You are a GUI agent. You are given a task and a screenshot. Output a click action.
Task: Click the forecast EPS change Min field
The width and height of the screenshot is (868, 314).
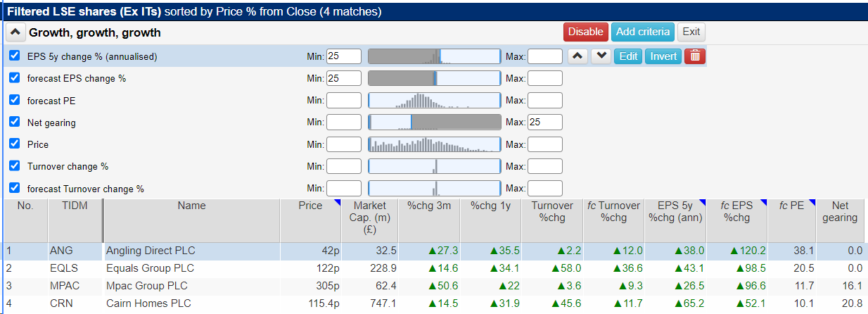click(343, 78)
